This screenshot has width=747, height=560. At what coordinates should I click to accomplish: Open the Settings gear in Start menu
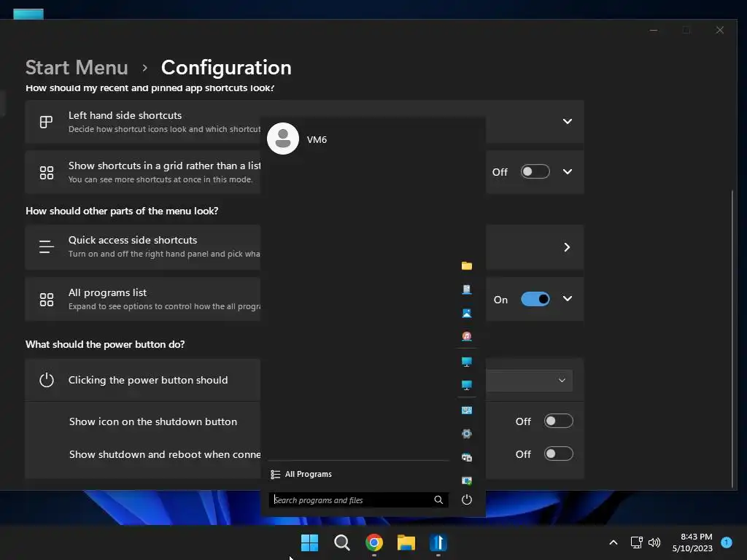(x=466, y=434)
